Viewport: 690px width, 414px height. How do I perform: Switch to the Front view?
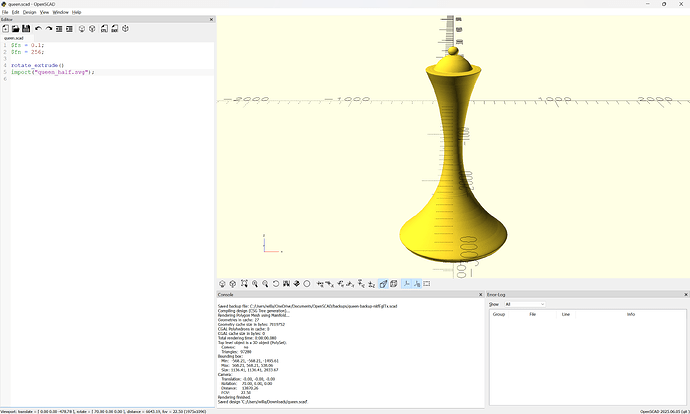click(361, 284)
